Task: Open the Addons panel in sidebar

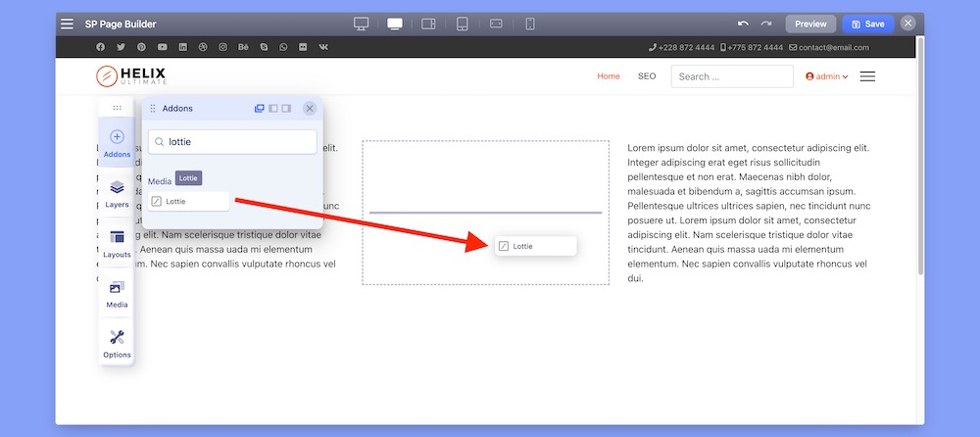Action: 117,143
